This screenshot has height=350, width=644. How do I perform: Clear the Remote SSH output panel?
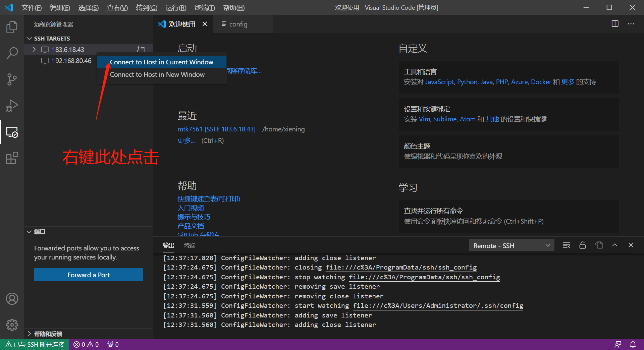click(x=566, y=245)
